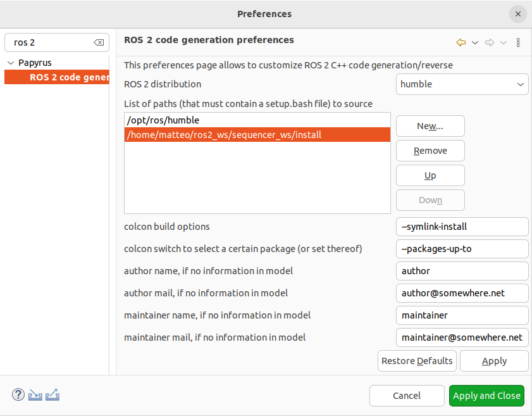Viewport: 532px width, 416px height.
Task: Click the help question mark icon
Action: pos(18,395)
